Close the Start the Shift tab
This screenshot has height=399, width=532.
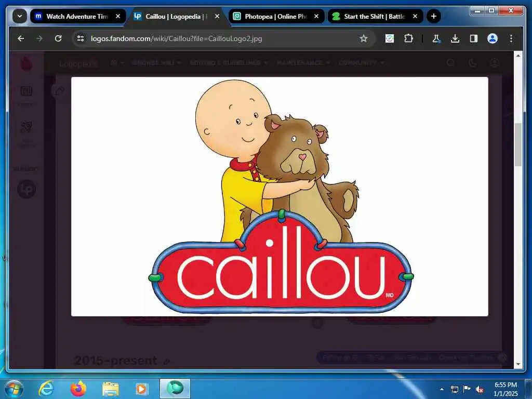tap(415, 16)
